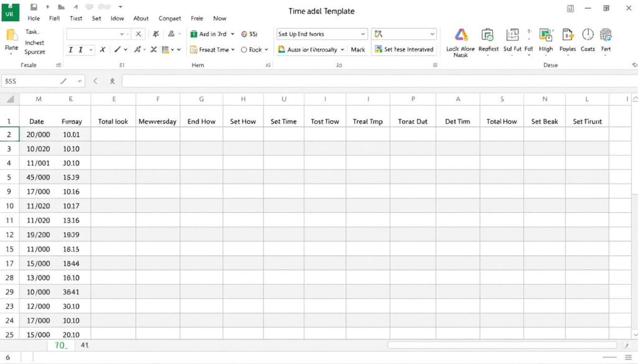Click the Fdt sort icon

pos(528,34)
